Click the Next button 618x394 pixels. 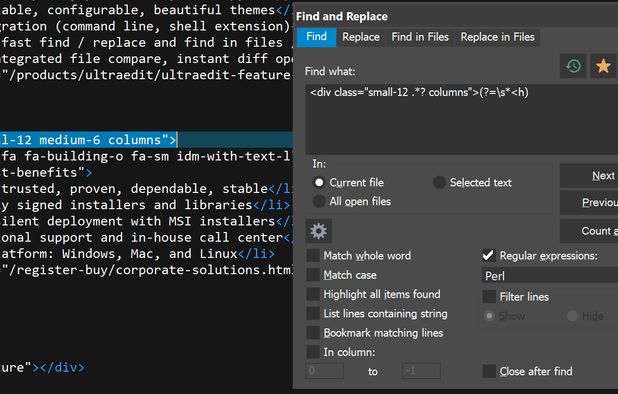pyautogui.click(x=589, y=176)
